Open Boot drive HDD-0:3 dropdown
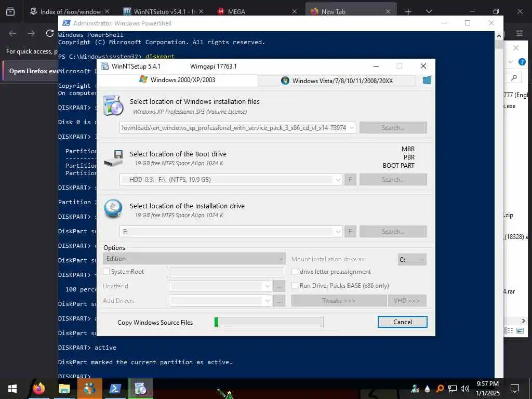The width and height of the screenshot is (532, 399). pyautogui.click(x=338, y=179)
